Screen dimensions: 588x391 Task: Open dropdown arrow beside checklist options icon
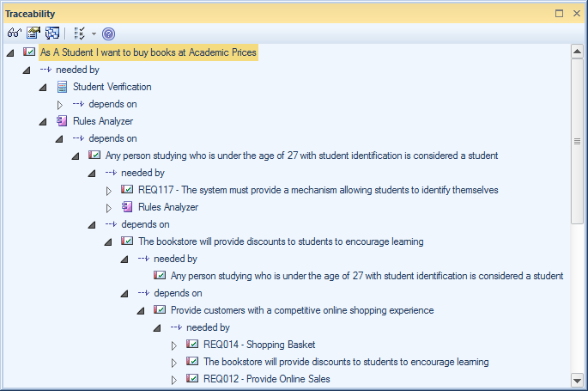[93, 34]
